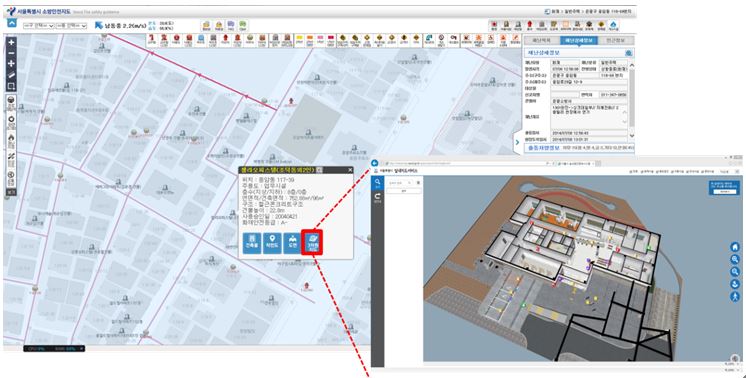Switch to the first disaster list tab
This screenshot has height=378, width=746.
[x=541, y=41]
